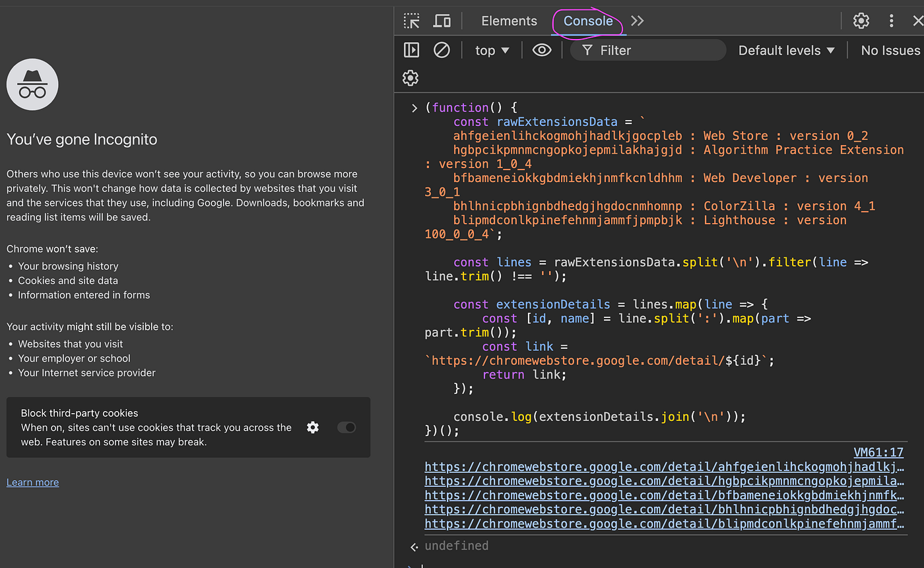Screen dimensions: 924x568
Task: Click the return link; code line
Action: [x=524, y=375]
